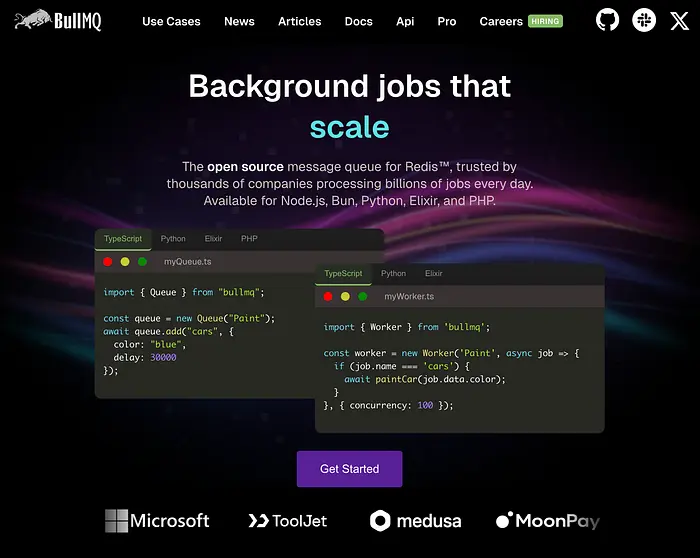Click the myQueue.ts file name

pos(188,262)
